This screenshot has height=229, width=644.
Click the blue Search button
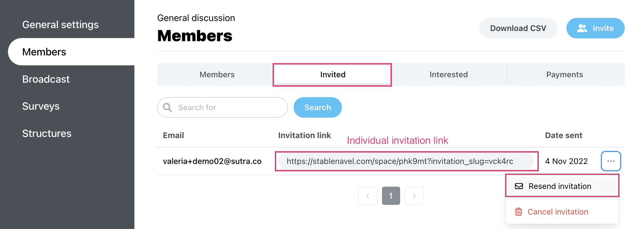(317, 107)
